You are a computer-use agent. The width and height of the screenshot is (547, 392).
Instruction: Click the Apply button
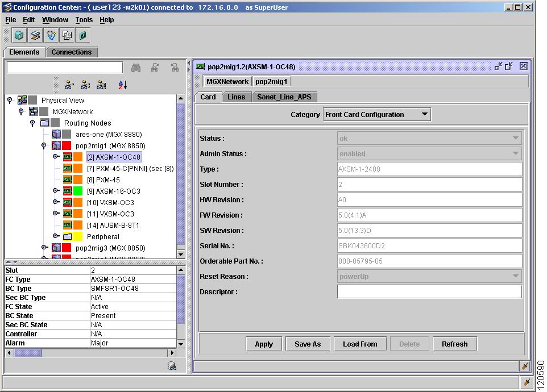coord(264,344)
